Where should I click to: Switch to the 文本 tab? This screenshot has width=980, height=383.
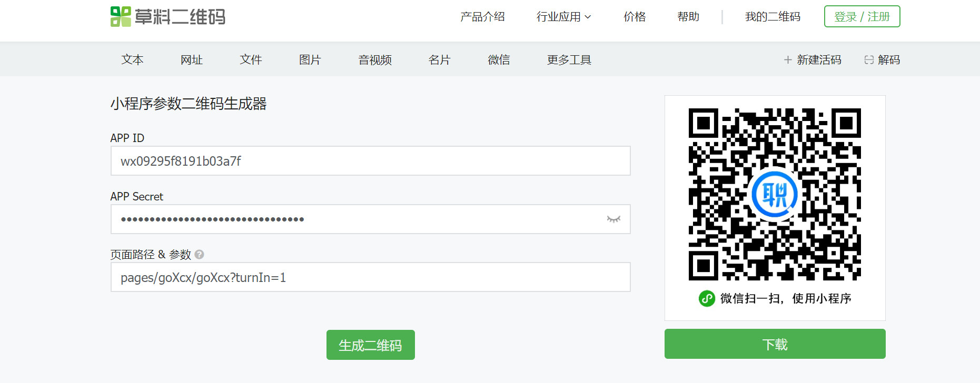pos(132,60)
